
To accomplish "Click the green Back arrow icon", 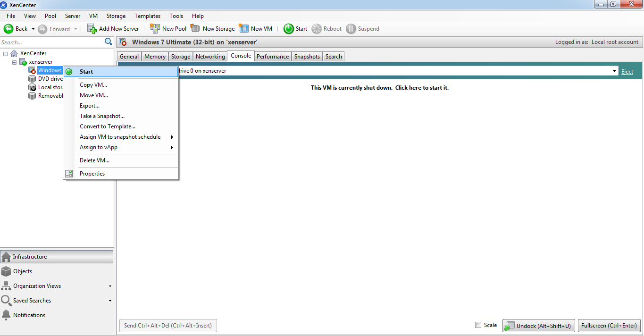I will pos(8,29).
